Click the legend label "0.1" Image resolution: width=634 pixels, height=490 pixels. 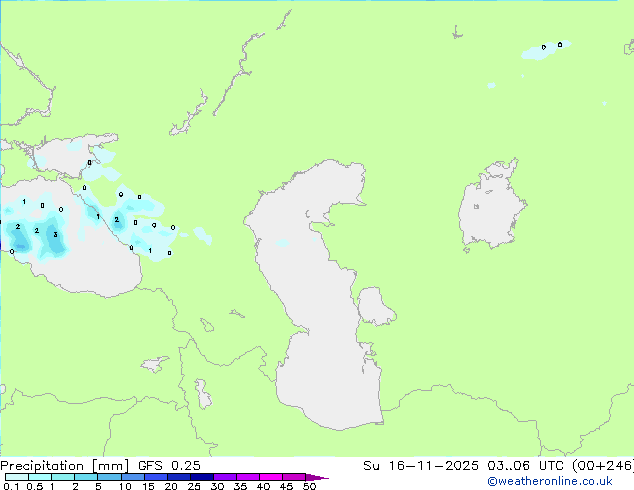pos(11,486)
